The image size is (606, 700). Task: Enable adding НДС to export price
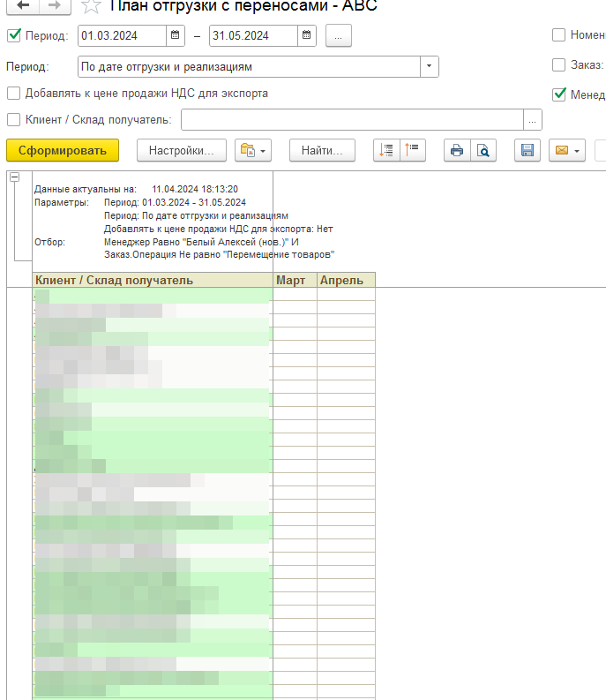point(13,94)
